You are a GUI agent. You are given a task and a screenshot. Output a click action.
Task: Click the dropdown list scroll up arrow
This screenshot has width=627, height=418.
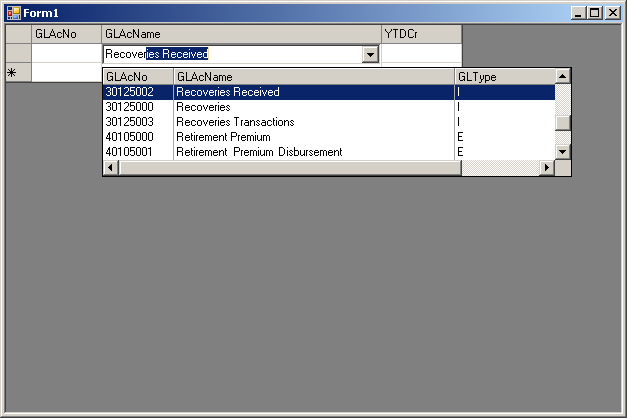(563, 76)
